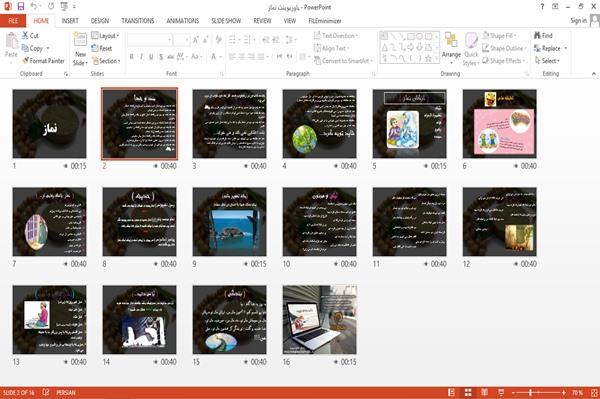Switch to the SLIDE SHOW tab

pos(226,21)
